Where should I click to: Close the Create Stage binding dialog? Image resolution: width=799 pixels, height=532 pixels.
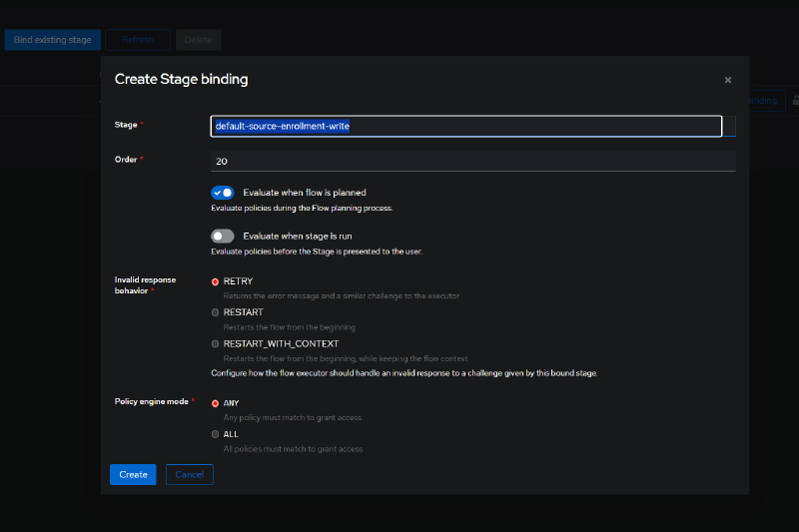point(728,80)
